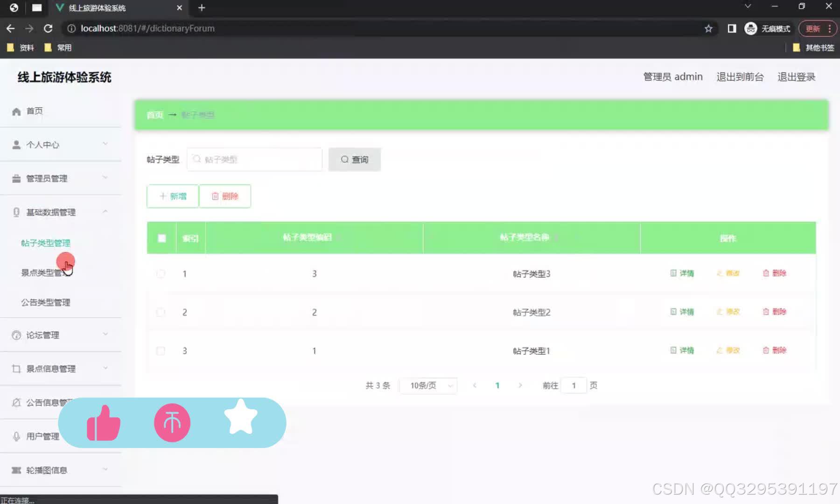
Task: Open the 常用 bookmark folder
Action: point(58,48)
